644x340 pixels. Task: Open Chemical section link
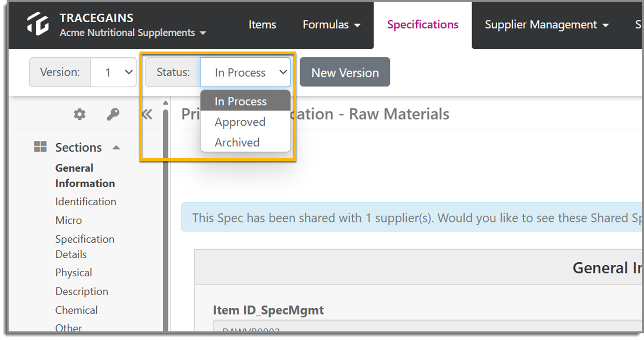pyautogui.click(x=77, y=310)
